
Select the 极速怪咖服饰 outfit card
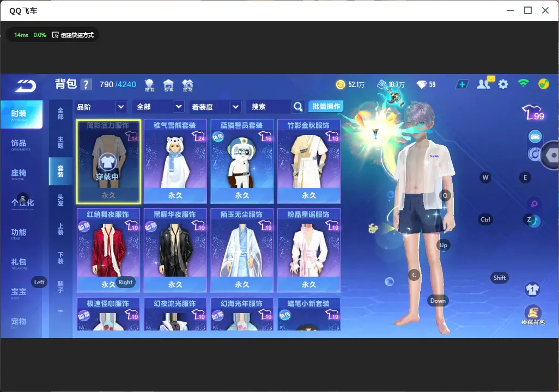click(108, 314)
